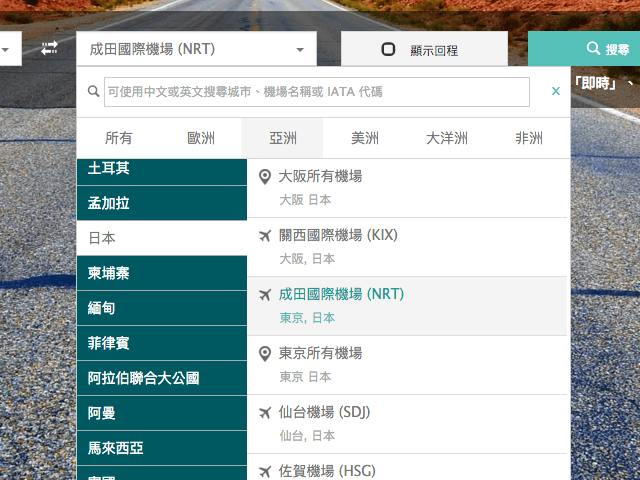
Task: Click the swap origin and destination arrows icon
Action: pyautogui.click(x=49, y=48)
